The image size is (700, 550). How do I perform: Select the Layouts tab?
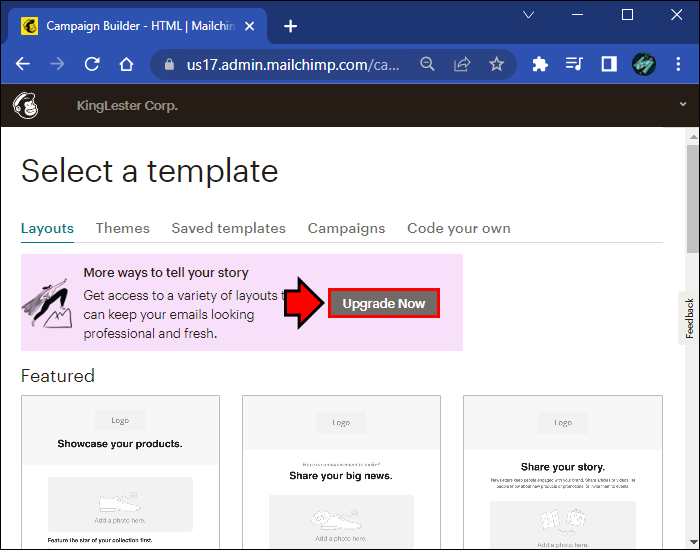(x=47, y=229)
